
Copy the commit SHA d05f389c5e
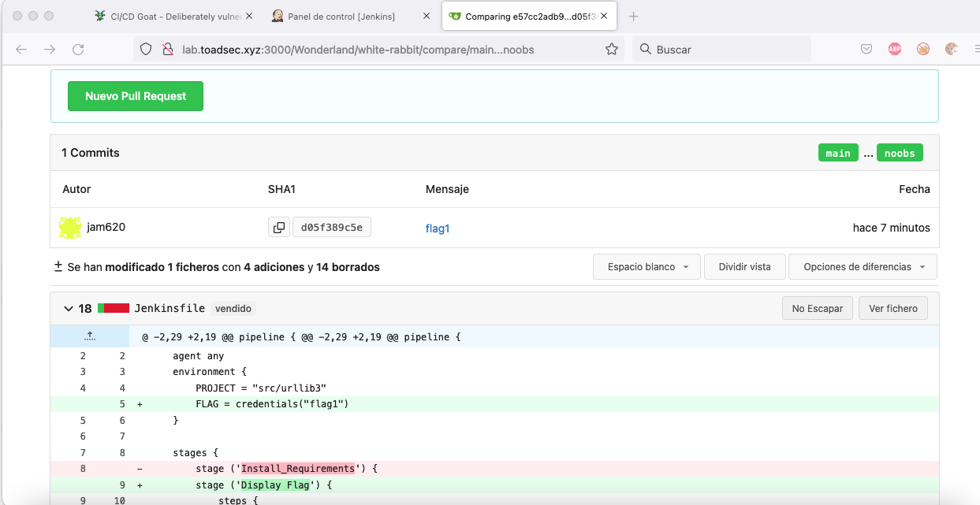coord(278,228)
